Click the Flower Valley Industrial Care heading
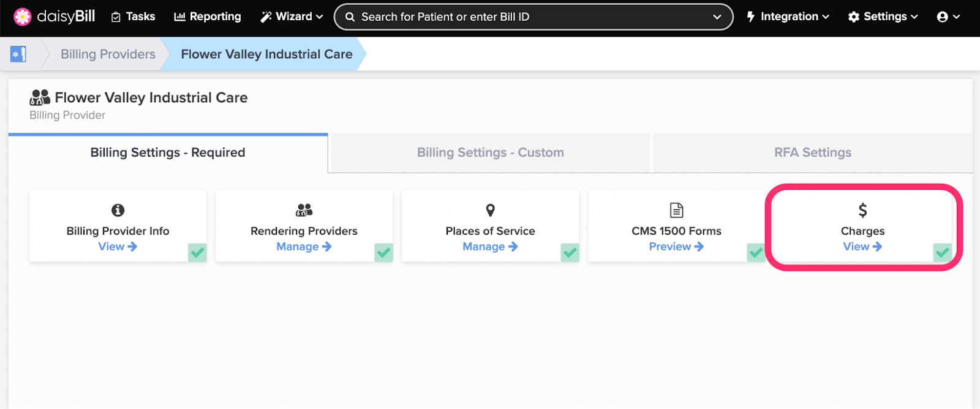Viewport: 980px width, 409px height. click(151, 97)
